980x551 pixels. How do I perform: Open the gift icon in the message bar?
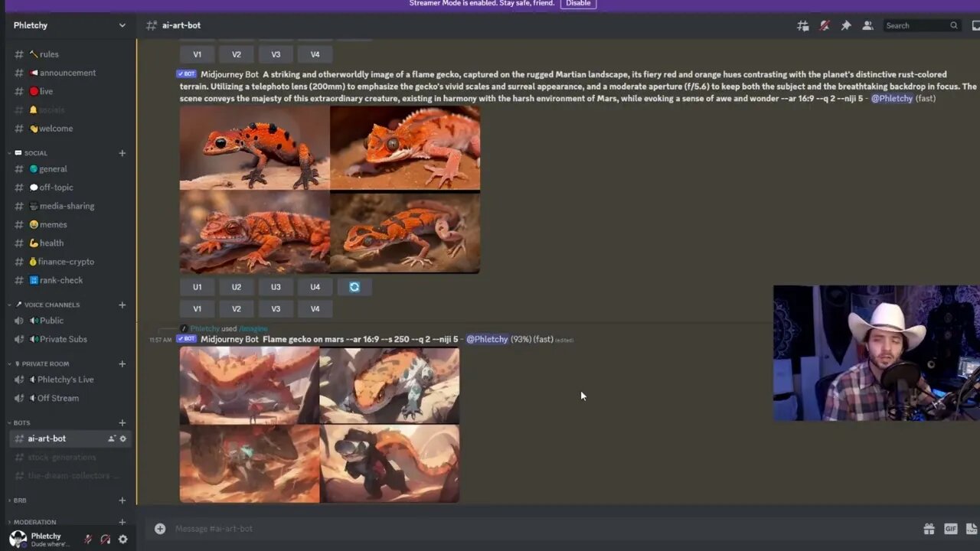coord(929,528)
